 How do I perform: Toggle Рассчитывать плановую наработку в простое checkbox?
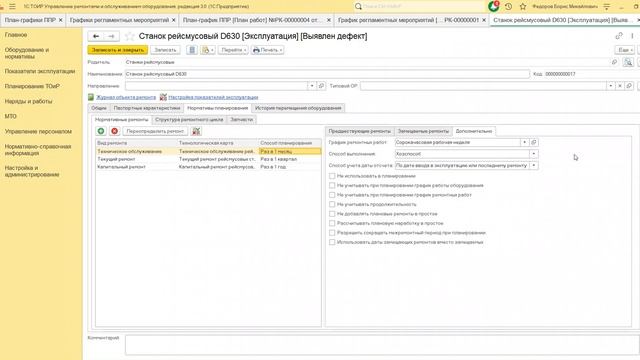332,223
